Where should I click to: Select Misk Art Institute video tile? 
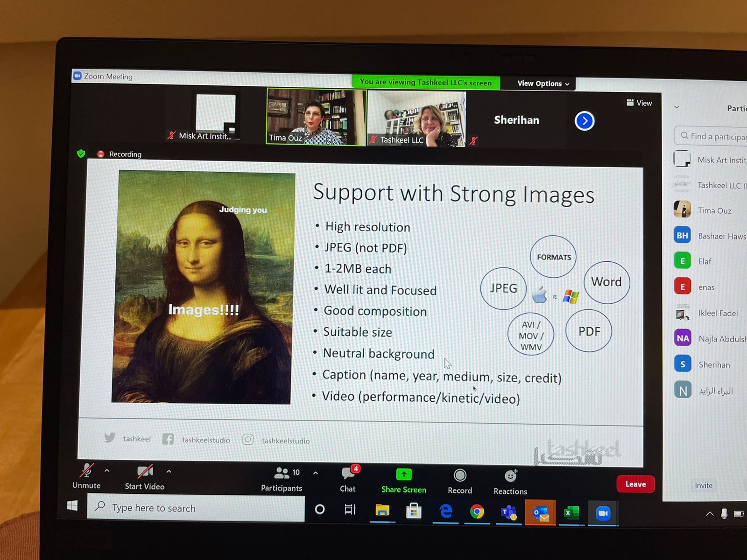215,115
